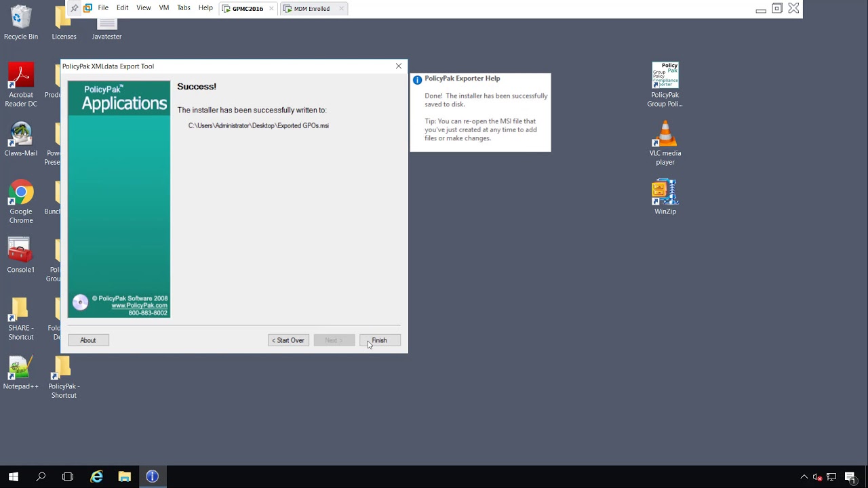Click the Start Over button
This screenshot has height=488, width=868.
click(288, 340)
